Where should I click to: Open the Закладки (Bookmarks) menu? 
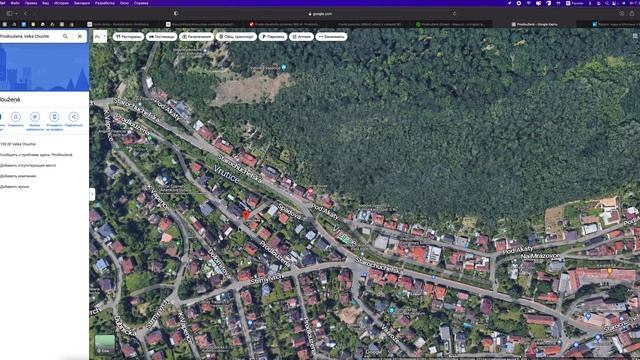coord(82,3)
